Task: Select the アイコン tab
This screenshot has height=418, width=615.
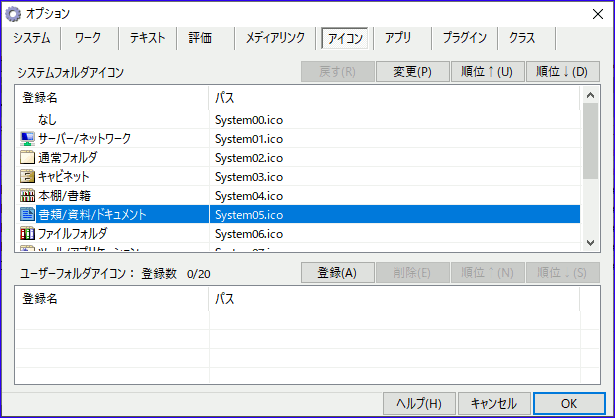Action: pos(345,38)
